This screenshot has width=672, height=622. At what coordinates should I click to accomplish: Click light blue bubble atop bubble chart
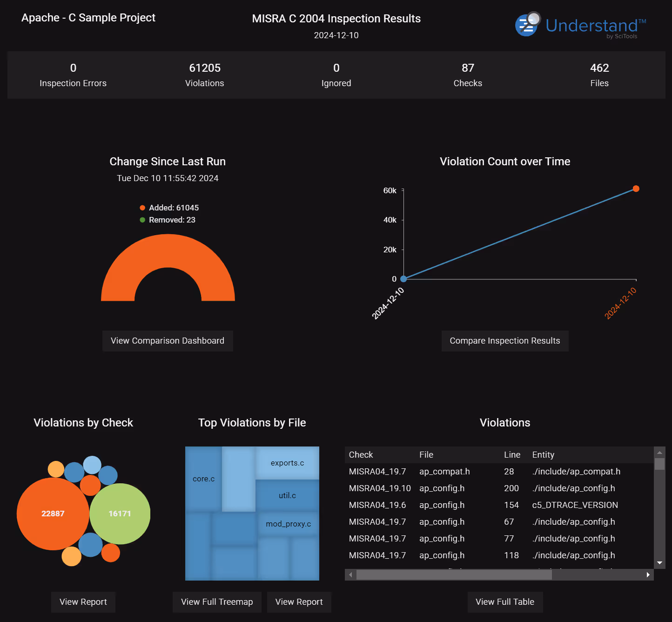[x=92, y=465]
